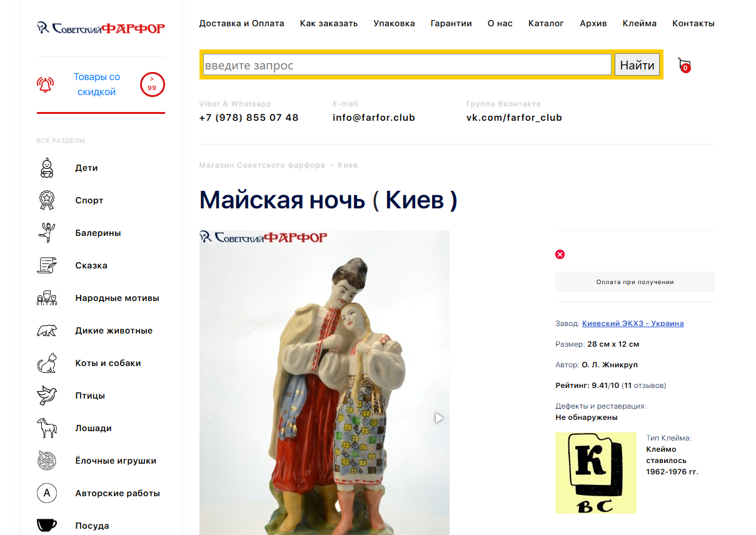This screenshot has height=535, width=756.
Task: Open the Каталог menu item
Action: [x=546, y=23]
